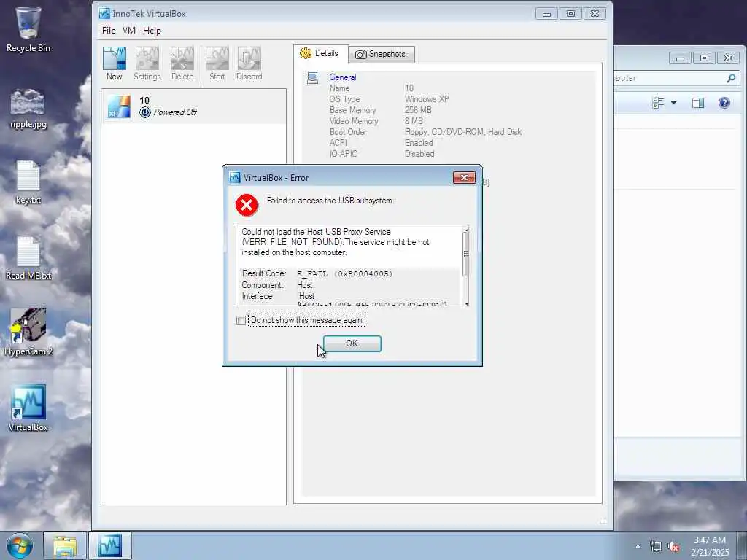Click the muted volume tray icon
The width and height of the screenshot is (747, 560).
point(673,547)
